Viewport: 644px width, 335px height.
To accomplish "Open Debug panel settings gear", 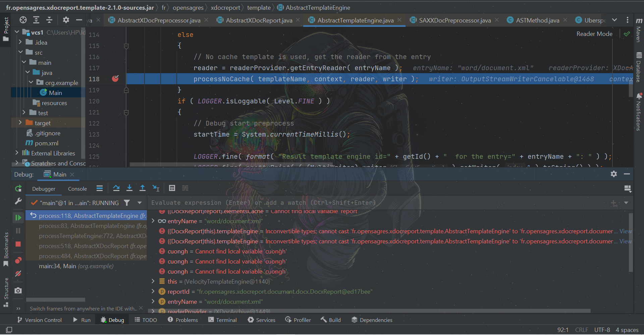I will [614, 174].
